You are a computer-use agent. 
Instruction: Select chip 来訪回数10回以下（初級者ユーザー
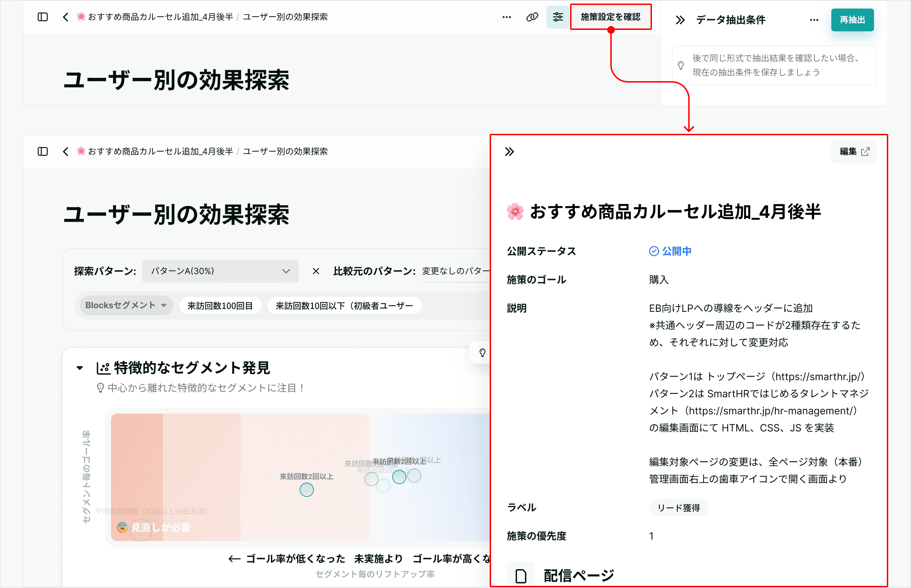point(344,306)
